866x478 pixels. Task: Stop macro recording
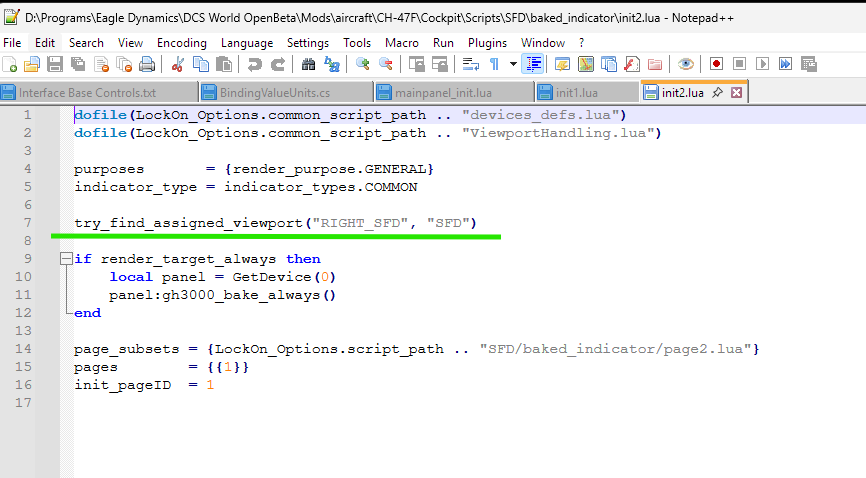click(x=739, y=64)
